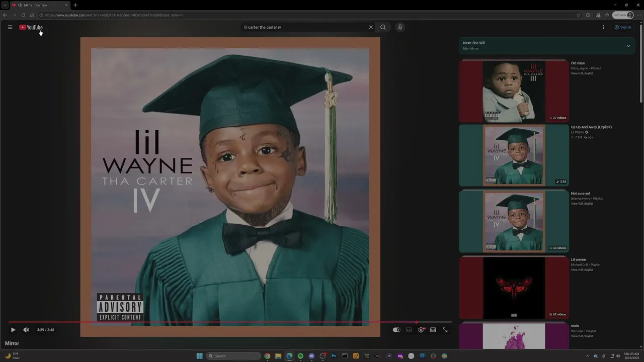The width and height of the screenshot is (644, 362).
Task: Expand the 'Next: She Will' mix panel
Action: coord(628,46)
